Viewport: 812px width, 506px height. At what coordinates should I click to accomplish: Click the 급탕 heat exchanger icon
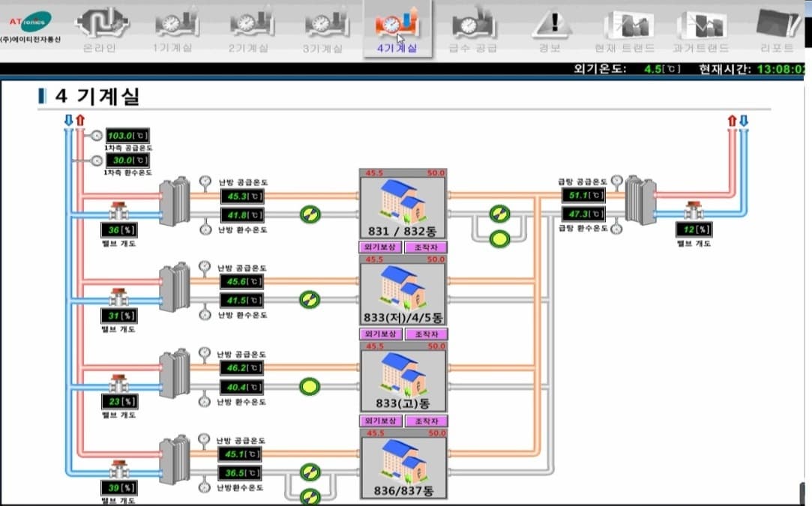[640, 200]
